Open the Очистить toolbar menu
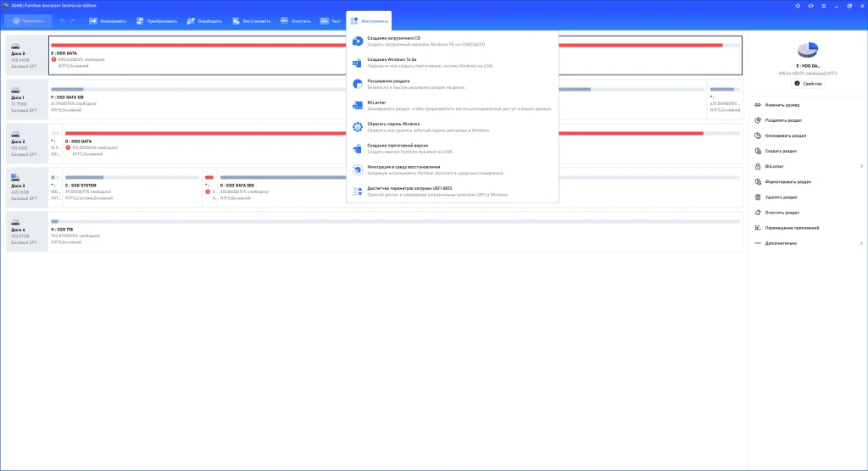 [x=296, y=21]
